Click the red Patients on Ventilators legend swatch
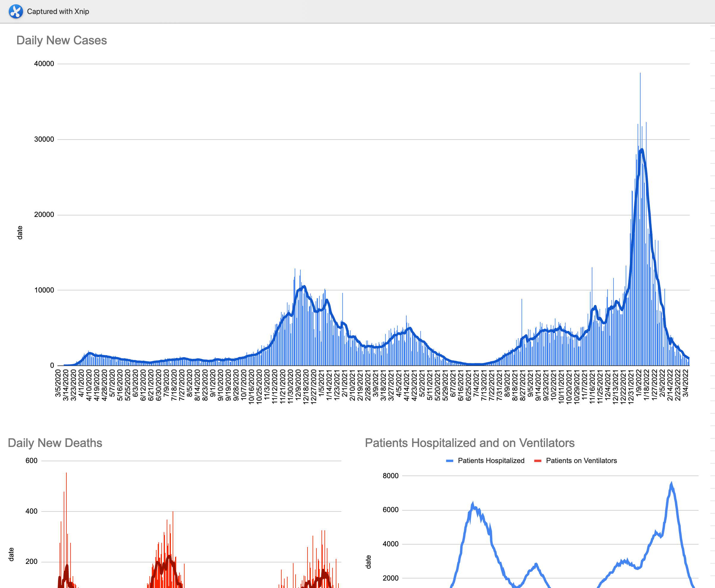The height and width of the screenshot is (588, 715). tap(537, 461)
